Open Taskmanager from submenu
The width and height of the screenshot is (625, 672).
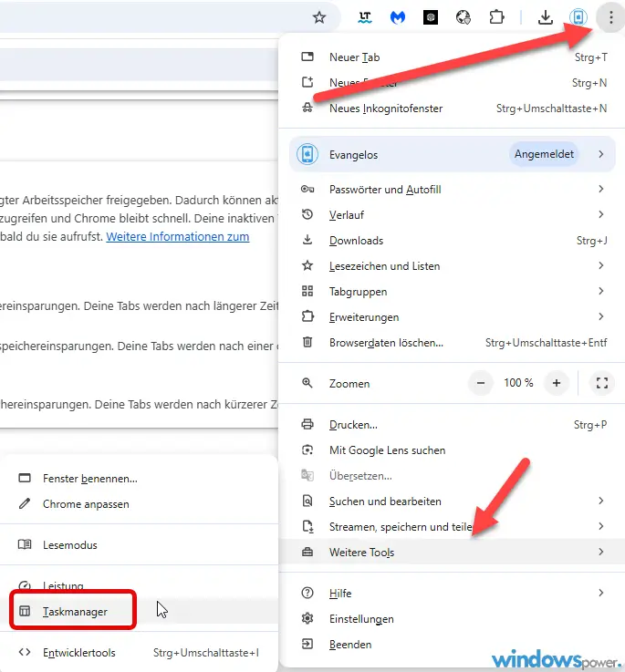139,612
